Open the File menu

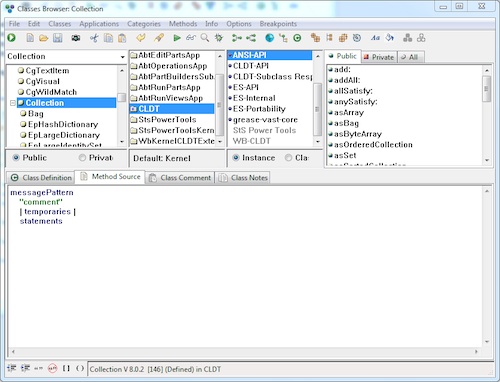coord(14,24)
